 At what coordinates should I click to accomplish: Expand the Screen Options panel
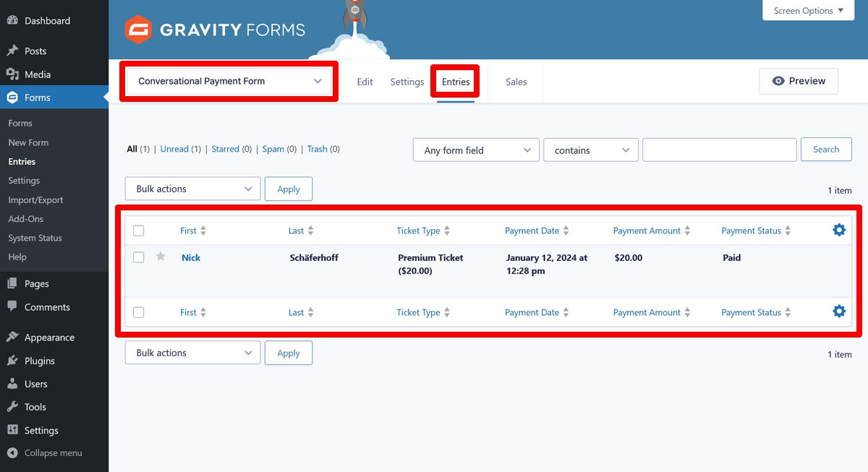coord(809,10)
